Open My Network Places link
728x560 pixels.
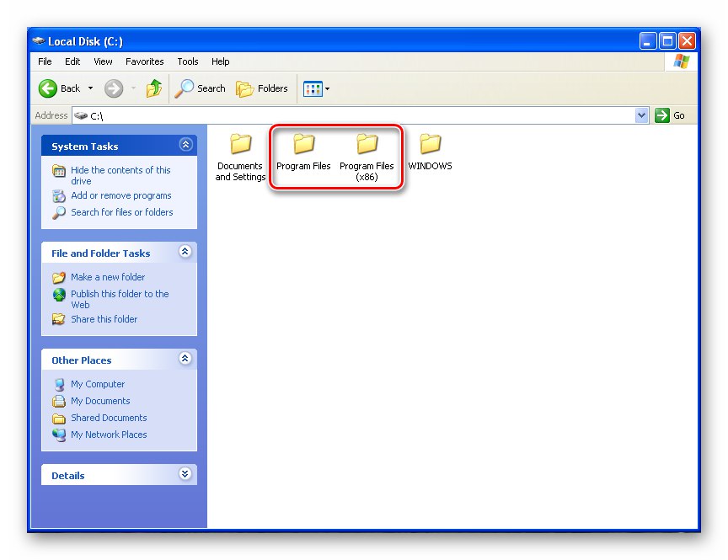coord(109,435)
